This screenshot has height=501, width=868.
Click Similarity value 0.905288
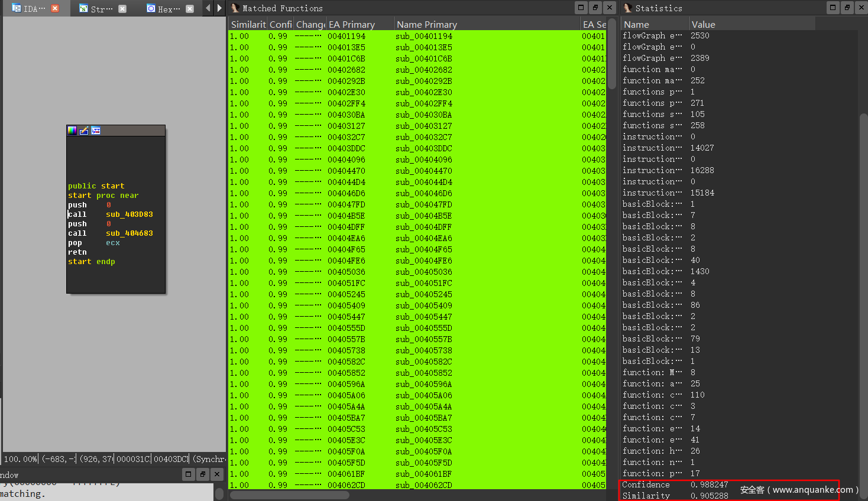tap(710, 496)
